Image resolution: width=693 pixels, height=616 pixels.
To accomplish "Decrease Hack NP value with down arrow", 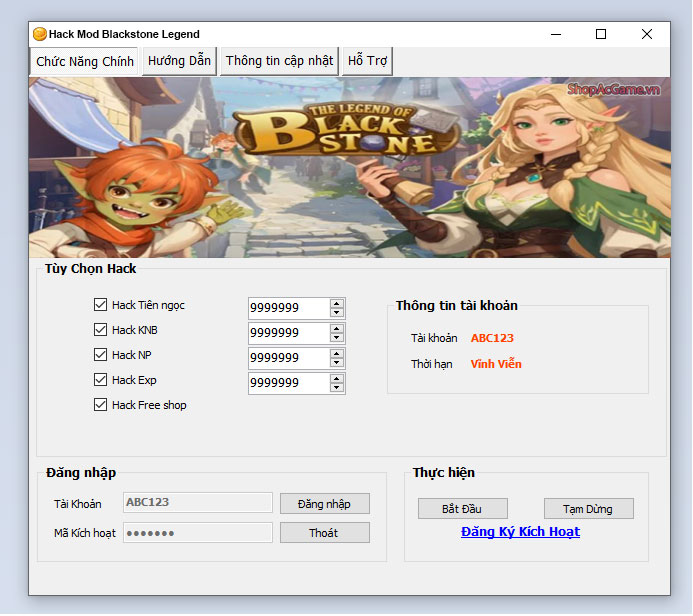I will point(337,363).
